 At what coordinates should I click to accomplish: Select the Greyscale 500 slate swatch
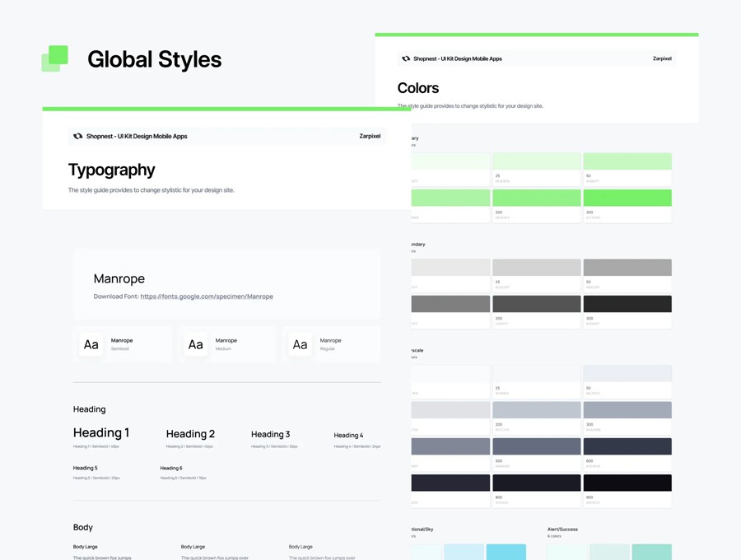tap(536, 446)
